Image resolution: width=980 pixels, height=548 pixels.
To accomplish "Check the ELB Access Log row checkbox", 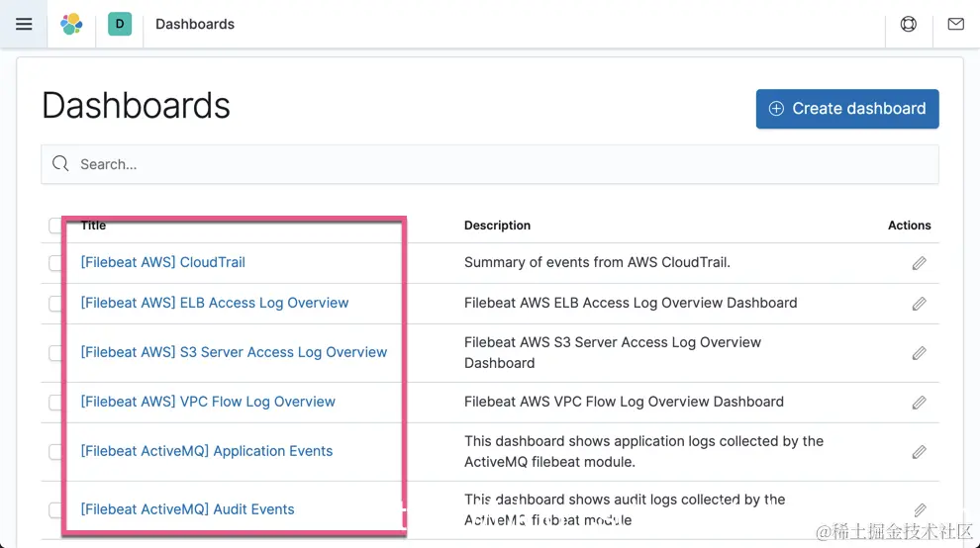I will (55, 304).
